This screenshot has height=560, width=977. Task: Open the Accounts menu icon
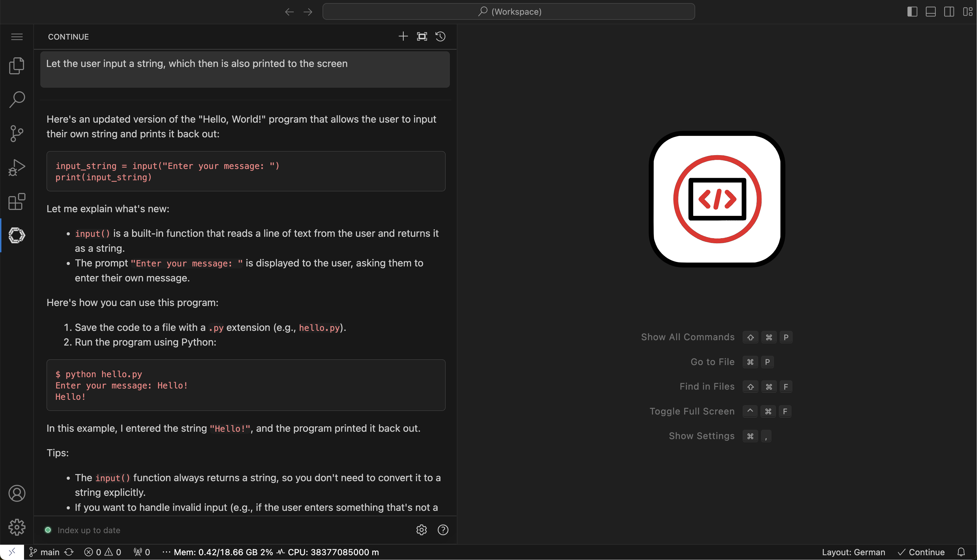pos(17,494)
